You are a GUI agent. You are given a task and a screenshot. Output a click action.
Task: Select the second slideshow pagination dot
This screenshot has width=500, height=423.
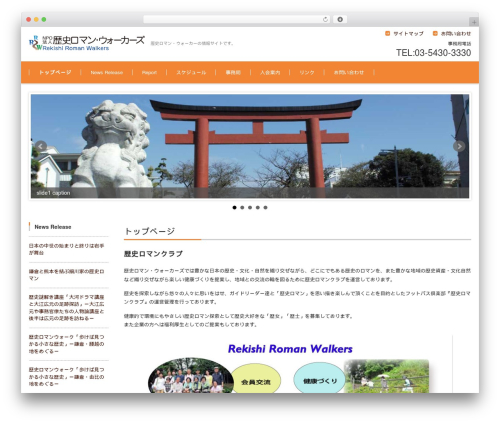[242, 207]
